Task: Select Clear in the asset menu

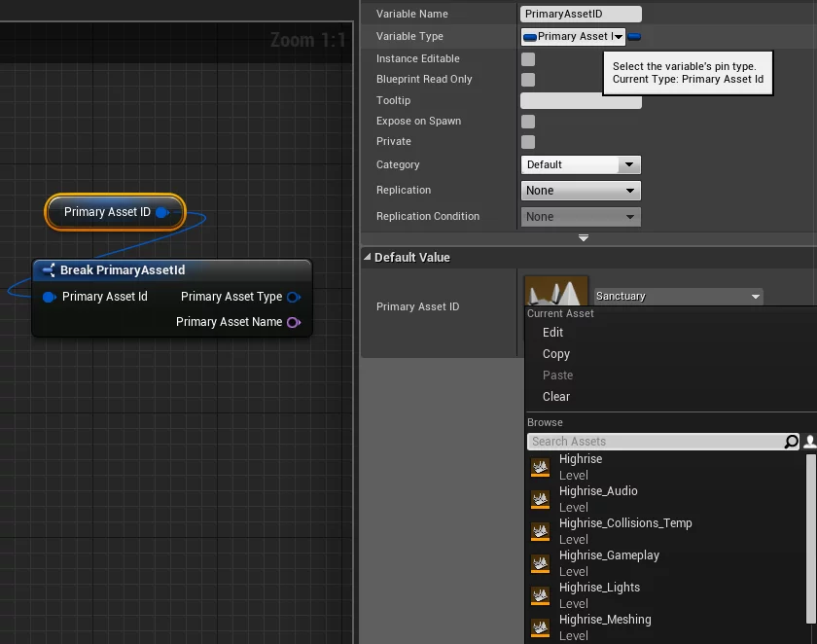Action: click(x=556, y=397)
